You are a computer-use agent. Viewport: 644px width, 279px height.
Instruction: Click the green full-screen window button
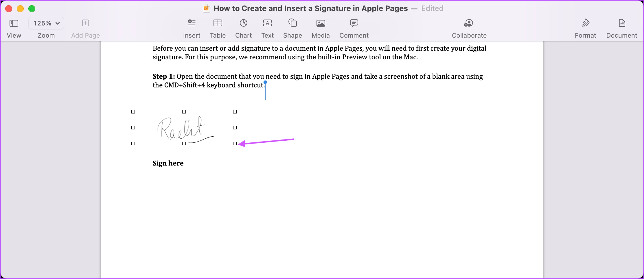(x=32, y=9)
